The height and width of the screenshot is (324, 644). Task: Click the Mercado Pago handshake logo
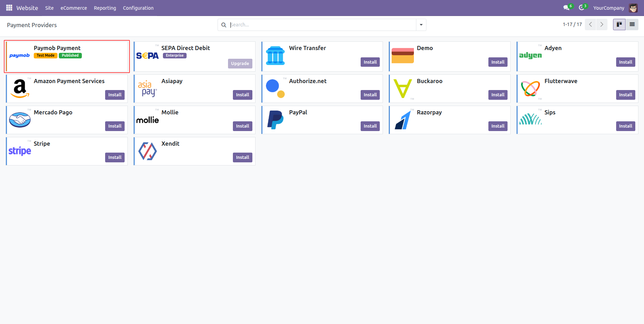pyautogui.click(x=20, y=120)
